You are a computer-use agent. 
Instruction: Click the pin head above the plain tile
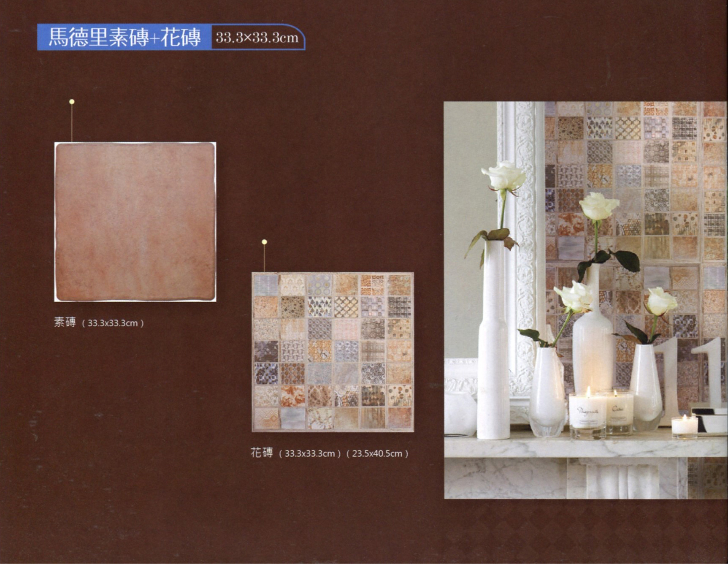(72, 102)
